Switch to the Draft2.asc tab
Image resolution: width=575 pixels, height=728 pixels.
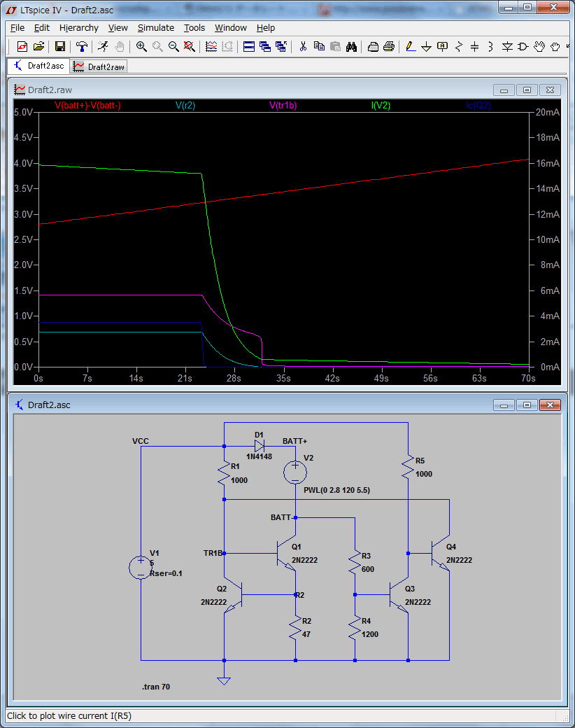39,66
